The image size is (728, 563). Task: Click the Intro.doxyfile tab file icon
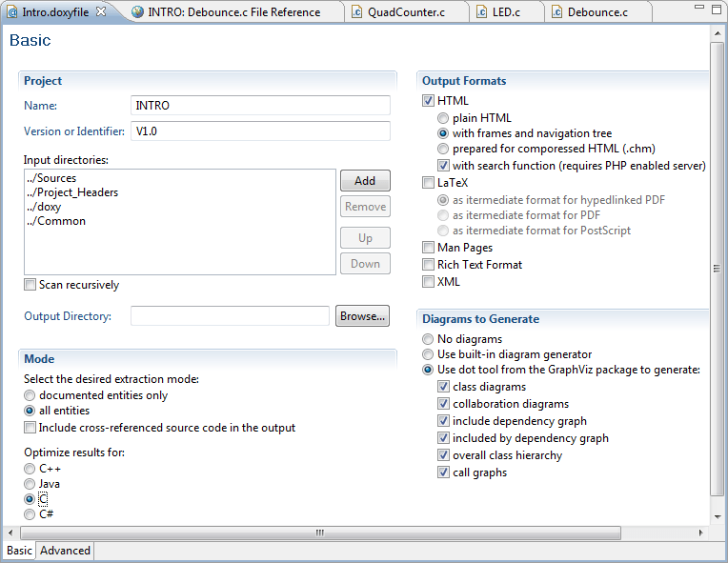click(13, 12)
